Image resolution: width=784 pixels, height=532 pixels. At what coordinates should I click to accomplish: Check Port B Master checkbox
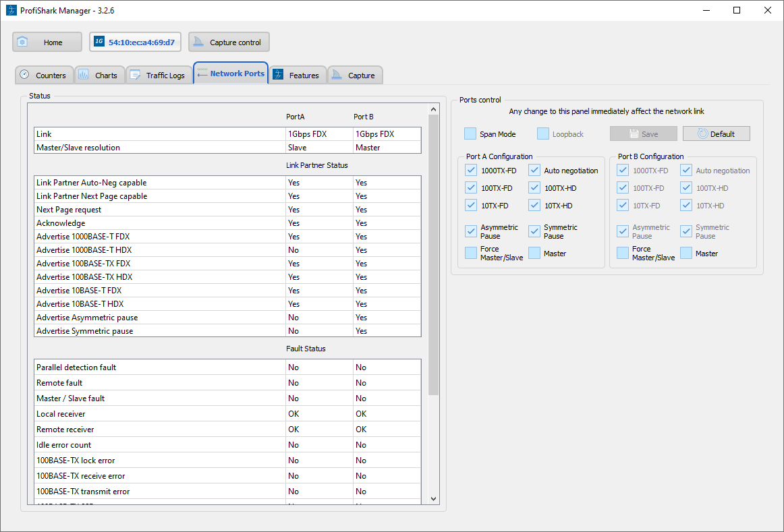(x=686, y=253)
